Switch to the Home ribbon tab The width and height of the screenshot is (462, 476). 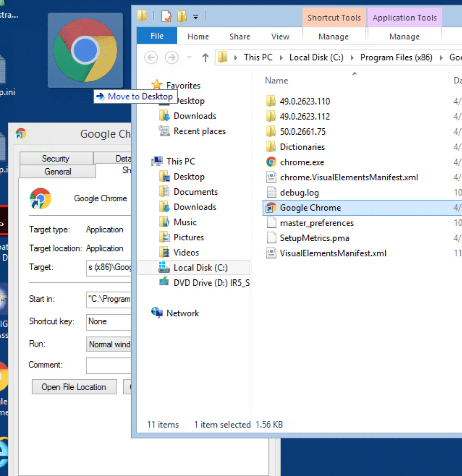(198, 36)
